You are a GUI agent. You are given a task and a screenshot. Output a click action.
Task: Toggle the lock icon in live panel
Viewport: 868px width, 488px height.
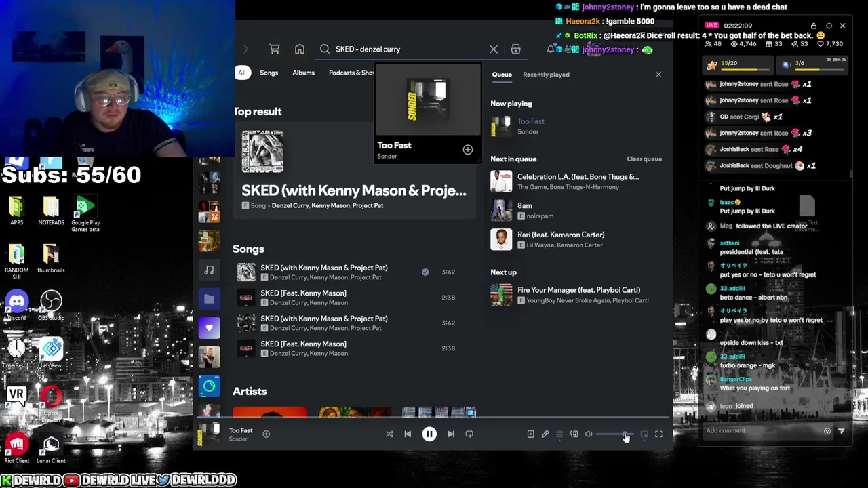tap(814, 26)
